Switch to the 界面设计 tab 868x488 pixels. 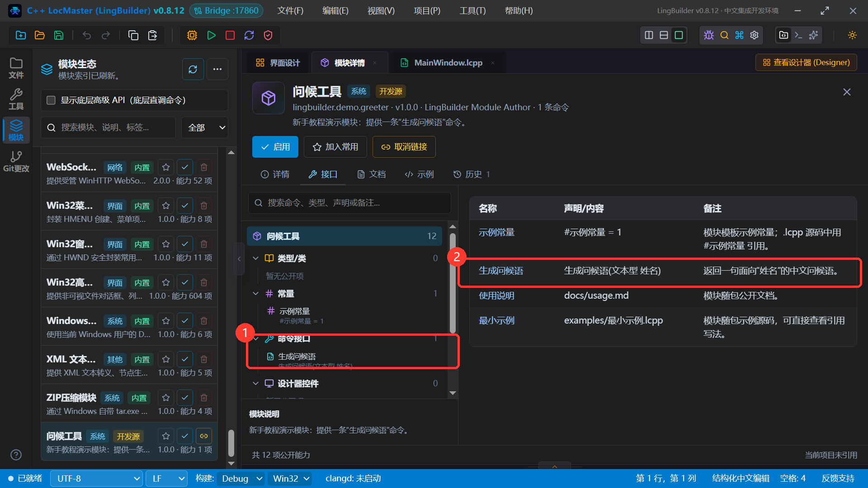(x=278, y=63)
